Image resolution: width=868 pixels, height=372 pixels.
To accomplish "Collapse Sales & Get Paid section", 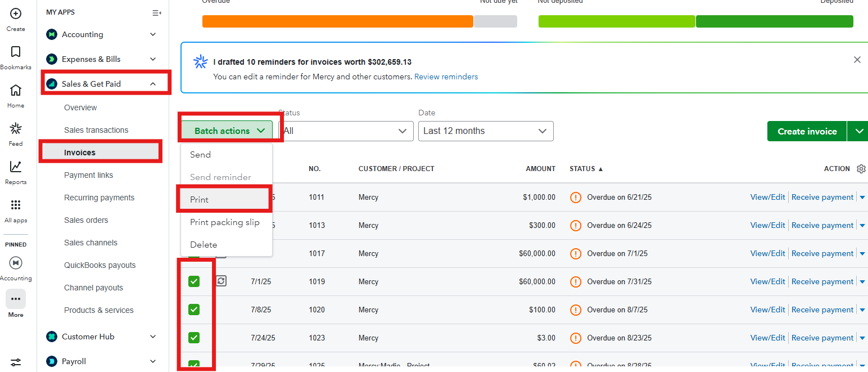I will click(x=153, y=84).
